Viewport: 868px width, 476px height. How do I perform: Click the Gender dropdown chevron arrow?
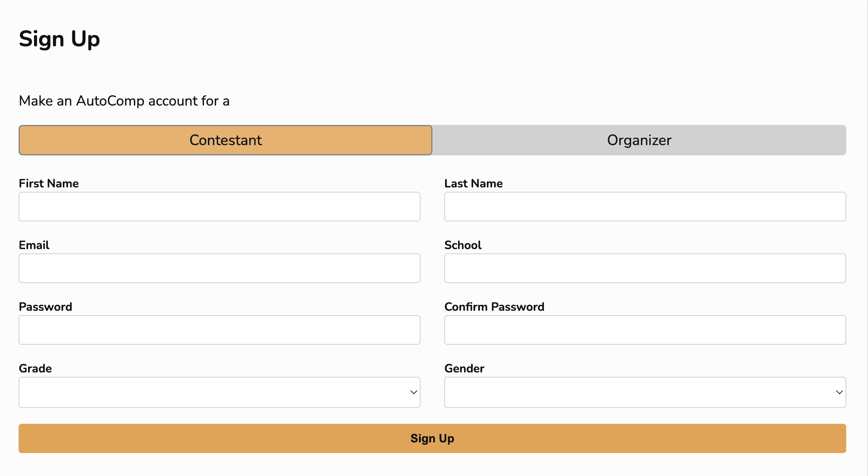click(839, 392)
